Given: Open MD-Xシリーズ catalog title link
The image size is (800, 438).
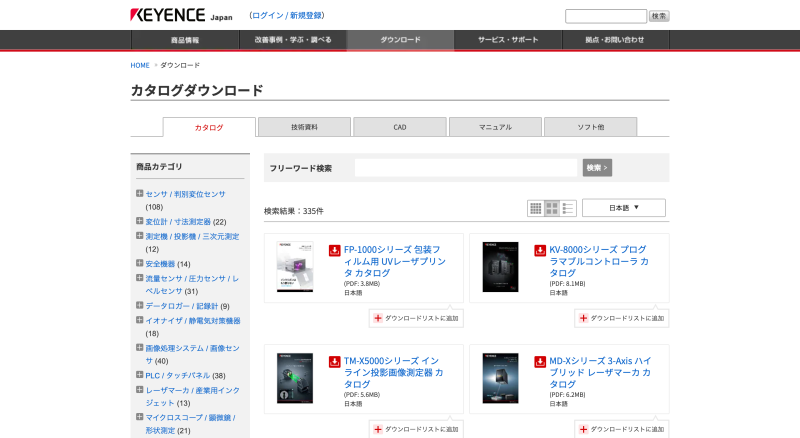Looking at the screenshot, I should (600, 373).
